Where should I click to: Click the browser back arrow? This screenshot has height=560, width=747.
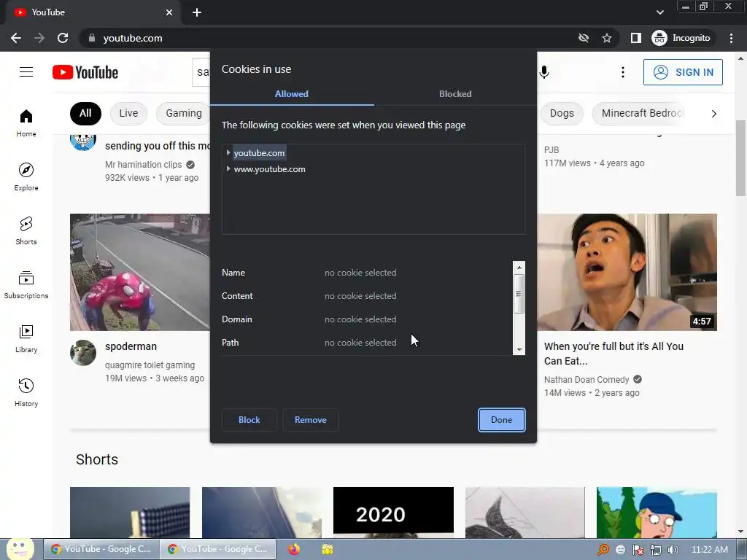pyautogui.click(x=16, y=38)
